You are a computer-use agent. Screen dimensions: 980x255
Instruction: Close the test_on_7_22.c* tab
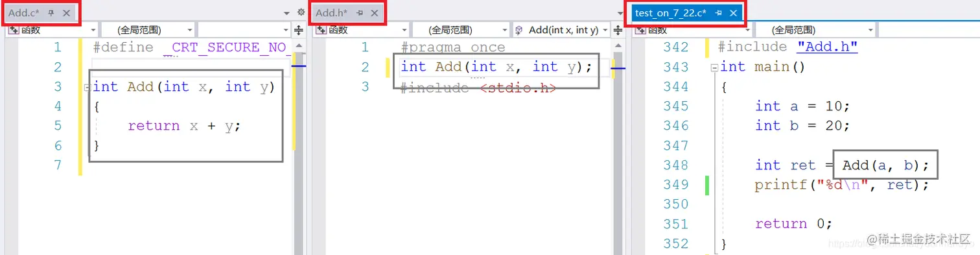[x=734, y=13]
